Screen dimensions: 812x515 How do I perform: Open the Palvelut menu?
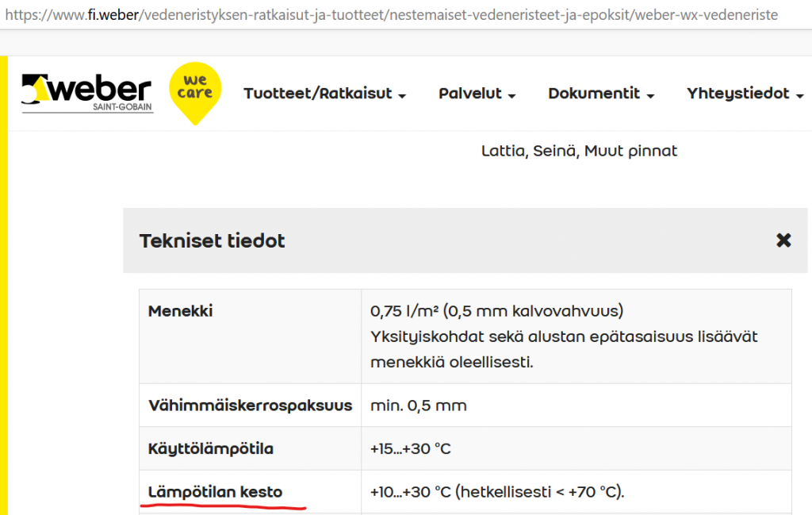470,94
